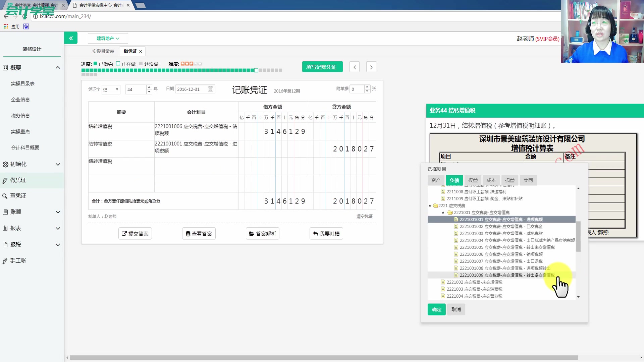Screen dimensions: 644x362
Task: Open the 建筑地产 industry dropdown
Action: 108,38
